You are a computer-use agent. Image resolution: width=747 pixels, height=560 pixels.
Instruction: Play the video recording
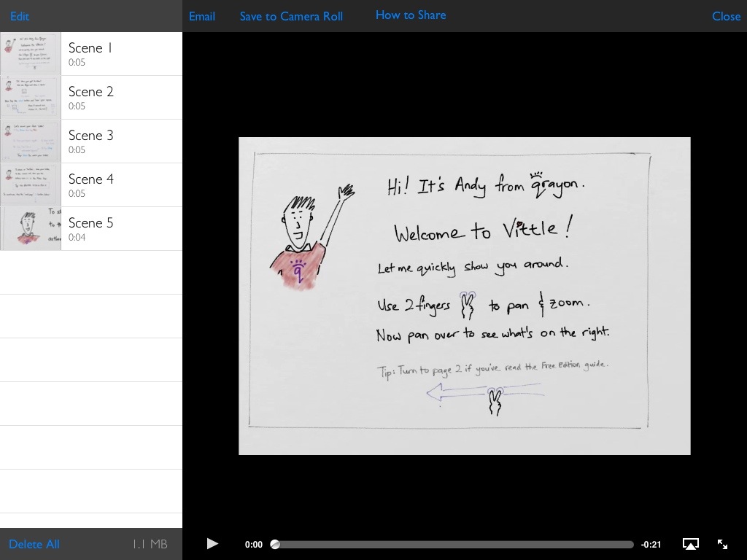click(212, 544)
